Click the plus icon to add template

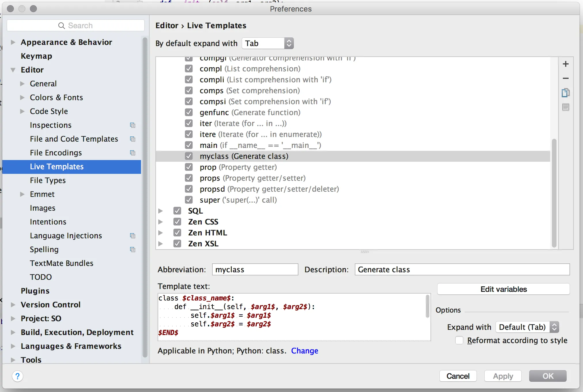tap(565, 64)
